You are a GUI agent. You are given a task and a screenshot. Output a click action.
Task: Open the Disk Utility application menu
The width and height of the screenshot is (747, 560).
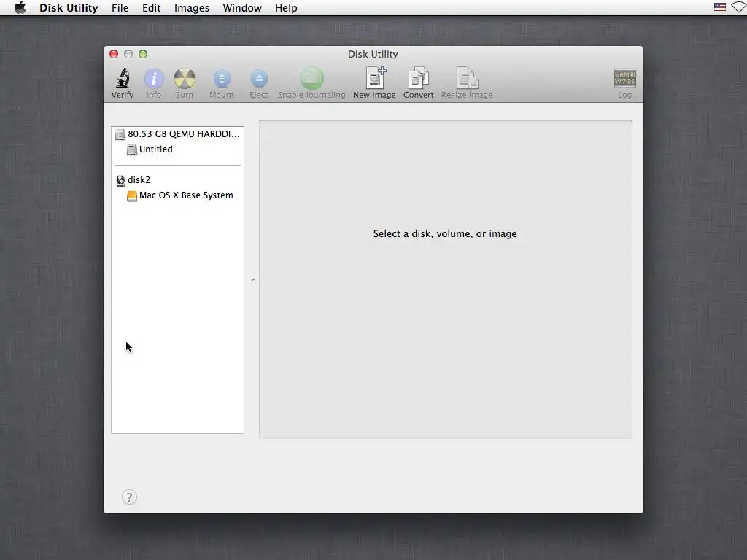pyautogui.click(x=69, y=7)
